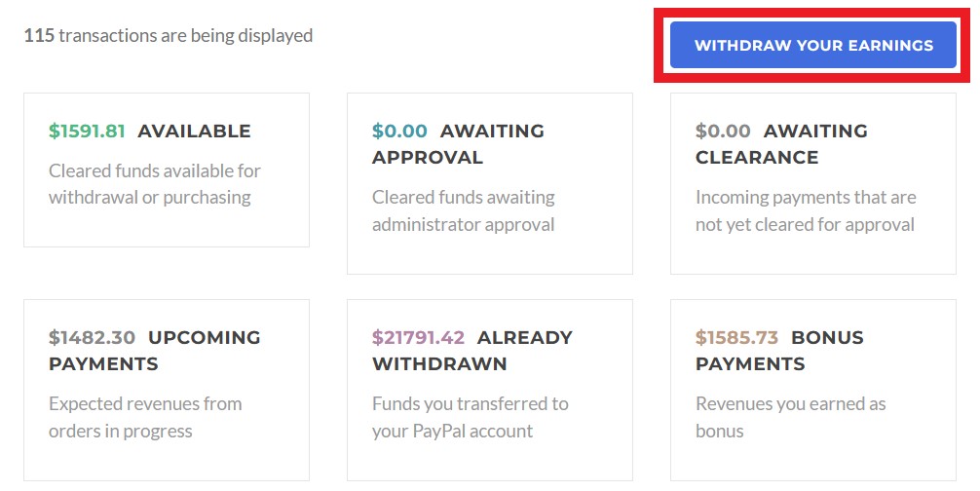The width and height of the screenshot is (980, 491).
Task: Click the 115 transactions count text
Action: [168, 36]
